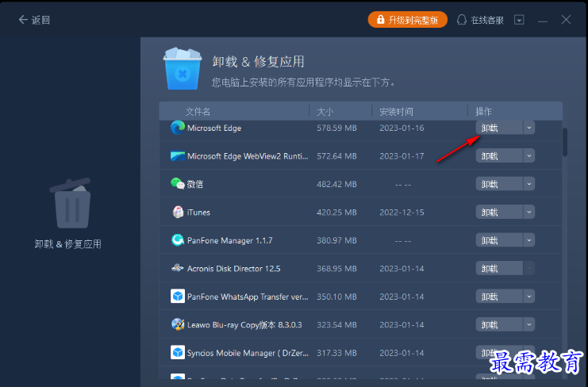The image size is (588, 387).
Task: Click 卸载 for PanFone WhatsApp Transfer
Action: point(499,297)
